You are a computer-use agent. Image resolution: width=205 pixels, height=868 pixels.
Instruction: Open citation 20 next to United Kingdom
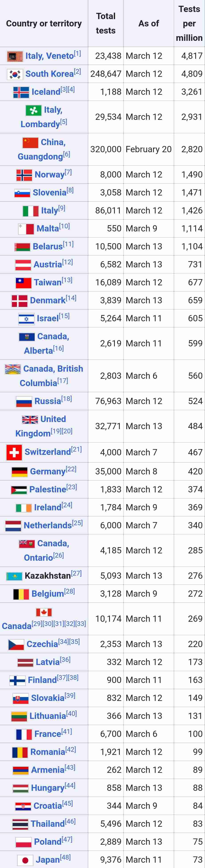(x=67, y=431)
